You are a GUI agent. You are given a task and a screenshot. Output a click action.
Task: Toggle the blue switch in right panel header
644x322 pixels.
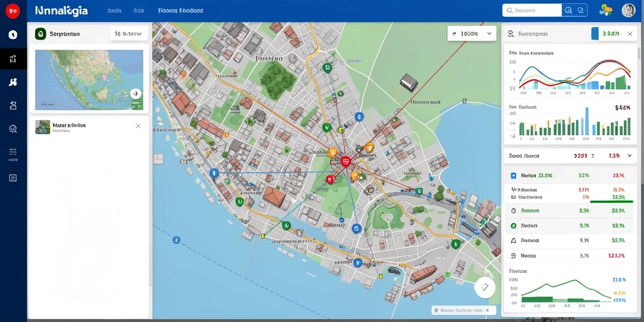(x=595, y=34)
